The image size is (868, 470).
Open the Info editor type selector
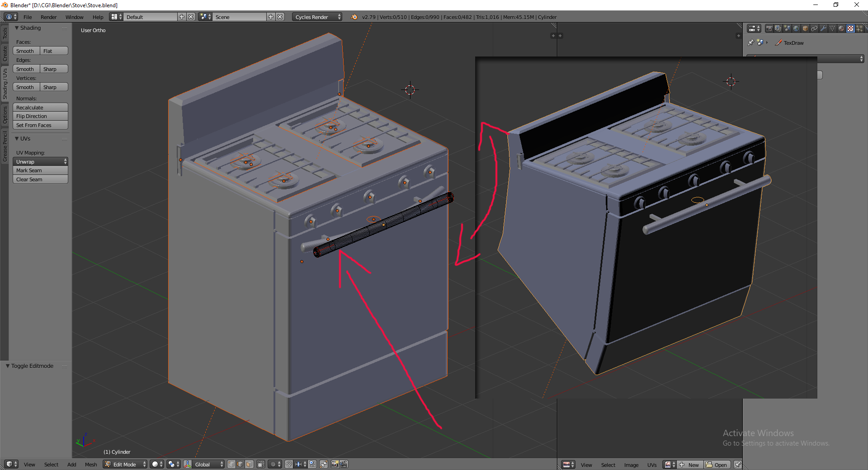[x=11, y=17]
